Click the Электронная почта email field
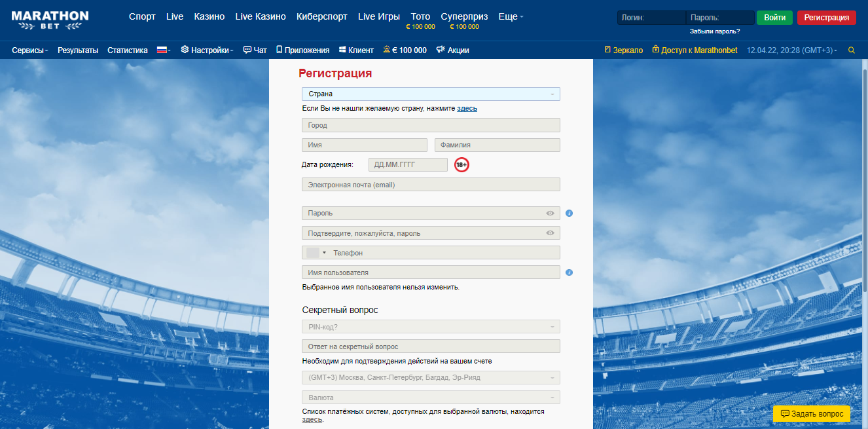 (431, 185)
